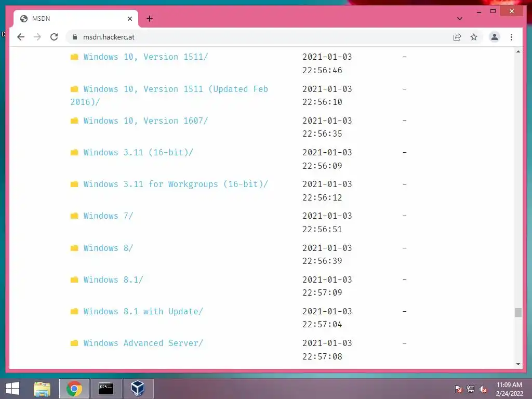
Task: Click timestamp 22:57:09 in Windows 8.1 row
Action: click(x=322, y=292)
